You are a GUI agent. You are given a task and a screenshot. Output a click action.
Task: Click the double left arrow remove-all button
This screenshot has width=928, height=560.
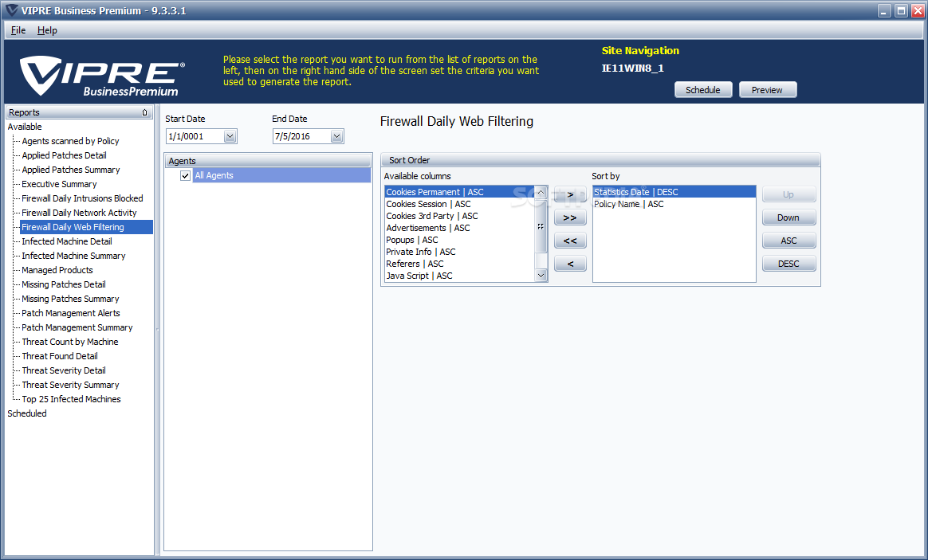click(570, 241)
